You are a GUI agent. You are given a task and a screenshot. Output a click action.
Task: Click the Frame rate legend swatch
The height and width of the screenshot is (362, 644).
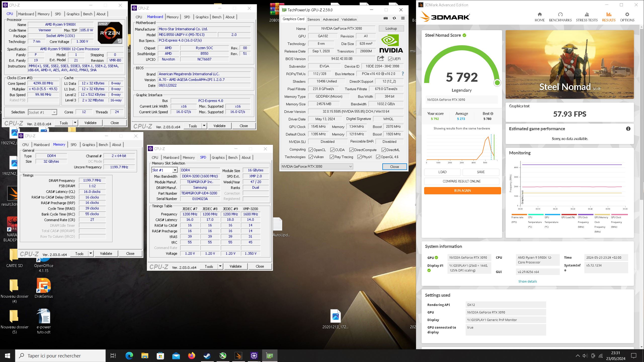click(x=519, y=214)
